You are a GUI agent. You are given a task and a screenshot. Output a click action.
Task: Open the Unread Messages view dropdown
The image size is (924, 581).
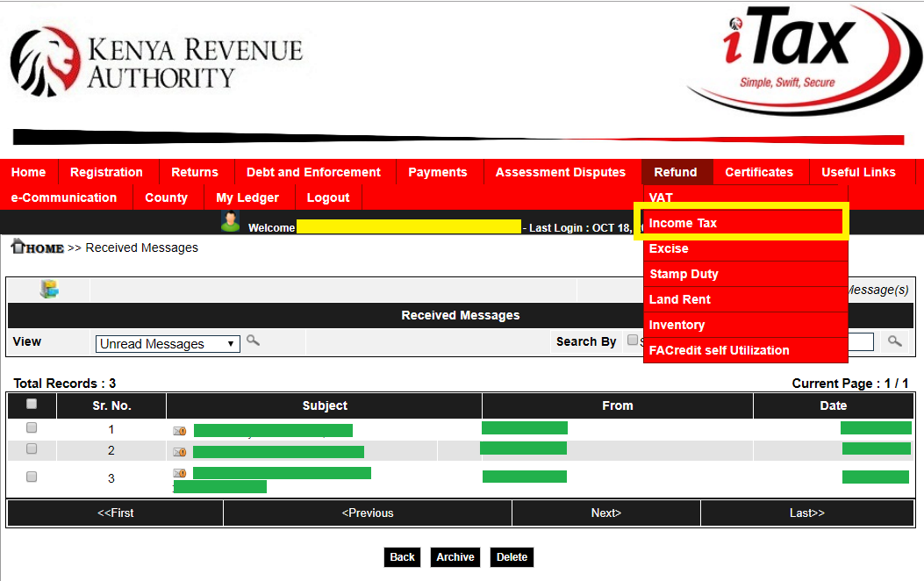(168, 343)
